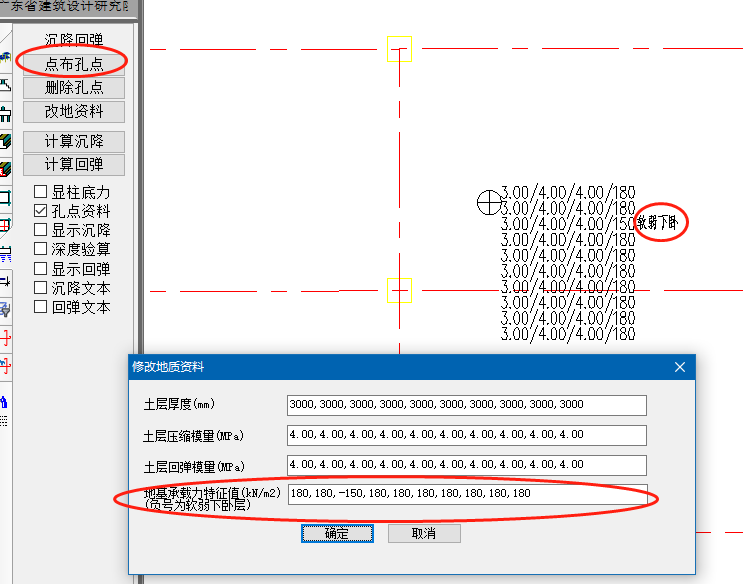Select the borehole crosshair circle marker
This screenshot has width=743, height=584.
coord(489,202)
